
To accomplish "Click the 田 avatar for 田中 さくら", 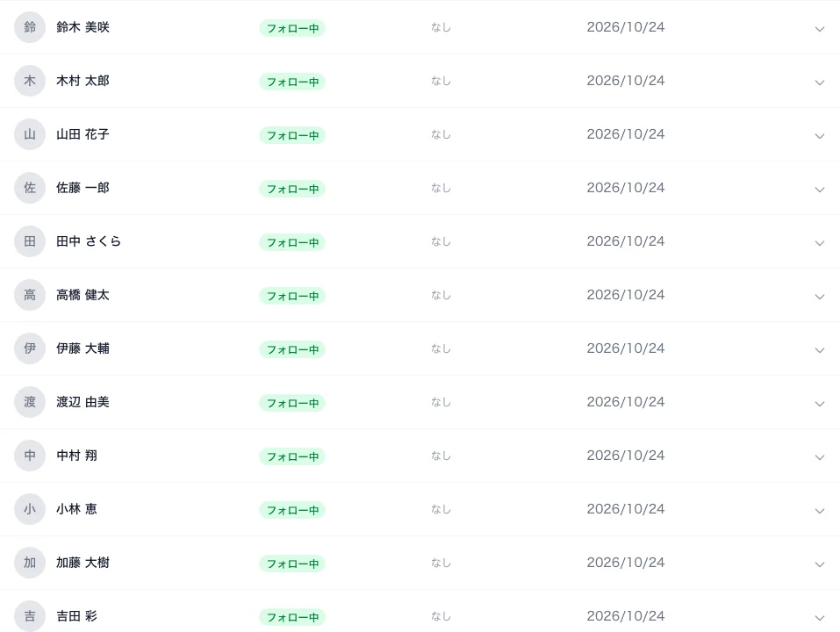I will [30, 241].
